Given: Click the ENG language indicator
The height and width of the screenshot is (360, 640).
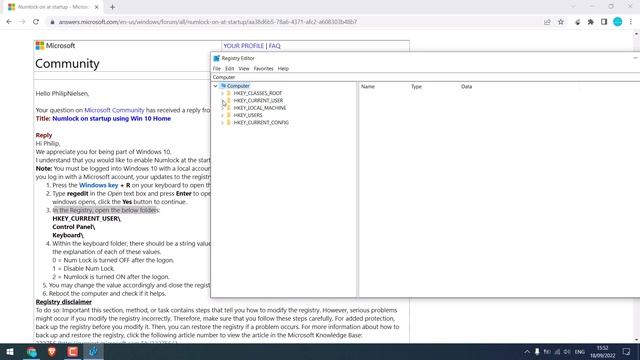Looking at the screenshot, I should (580, 352).
